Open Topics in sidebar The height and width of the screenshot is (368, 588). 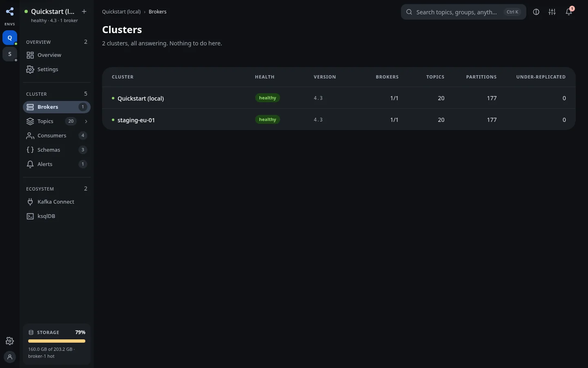click(57, 121)
